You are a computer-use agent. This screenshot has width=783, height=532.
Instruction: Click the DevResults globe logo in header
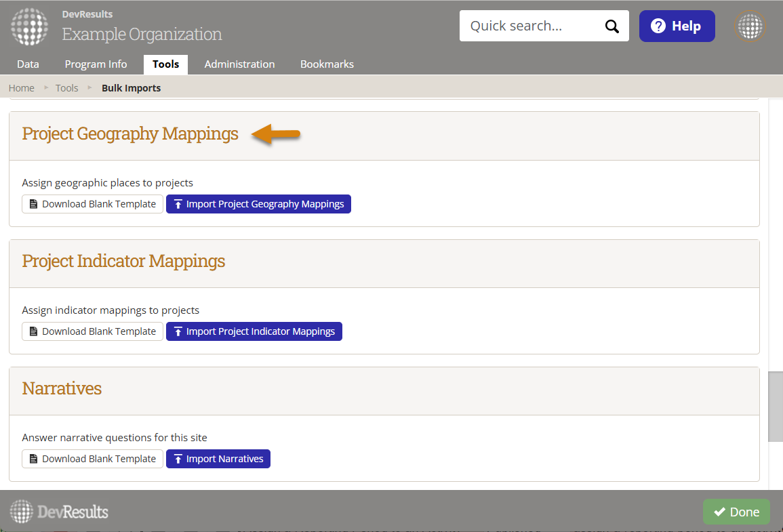29,26
